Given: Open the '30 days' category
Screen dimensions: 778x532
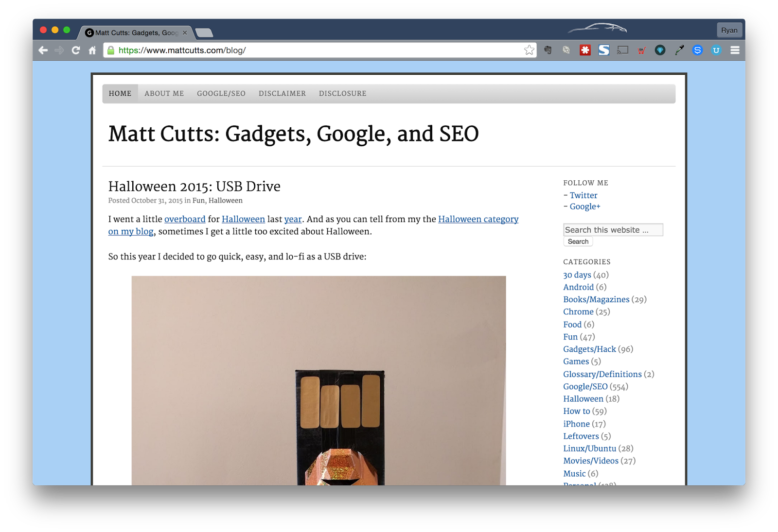Looking at the screenshot, I should pos(577,275).
